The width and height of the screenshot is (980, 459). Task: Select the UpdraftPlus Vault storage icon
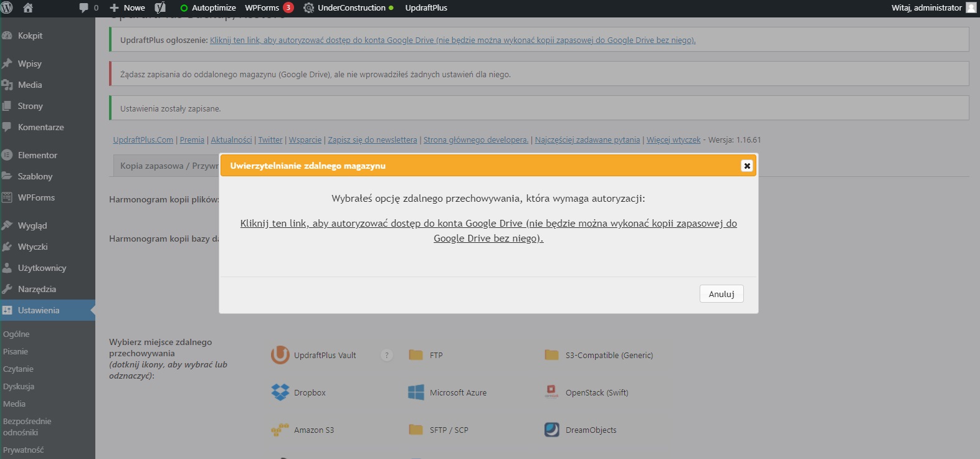coord(280,355)
